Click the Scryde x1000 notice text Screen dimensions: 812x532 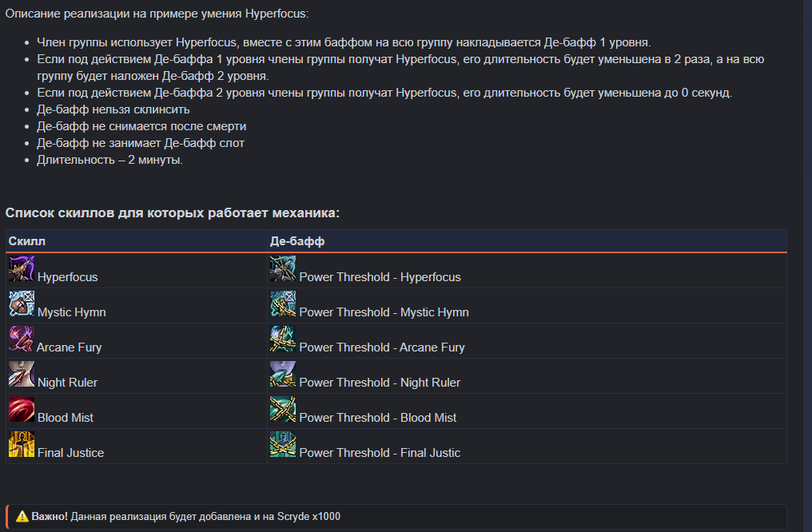pos(205,516)
